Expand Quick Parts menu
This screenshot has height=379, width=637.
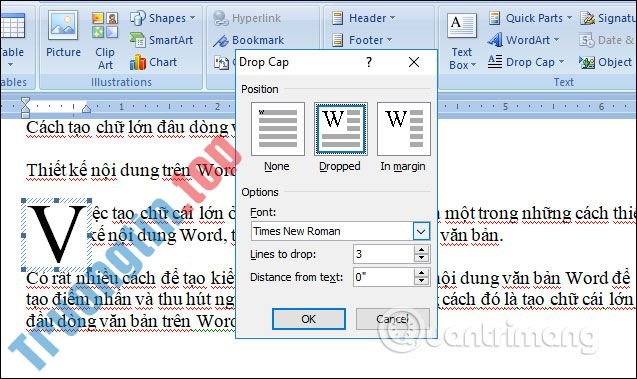click(530, 18)
